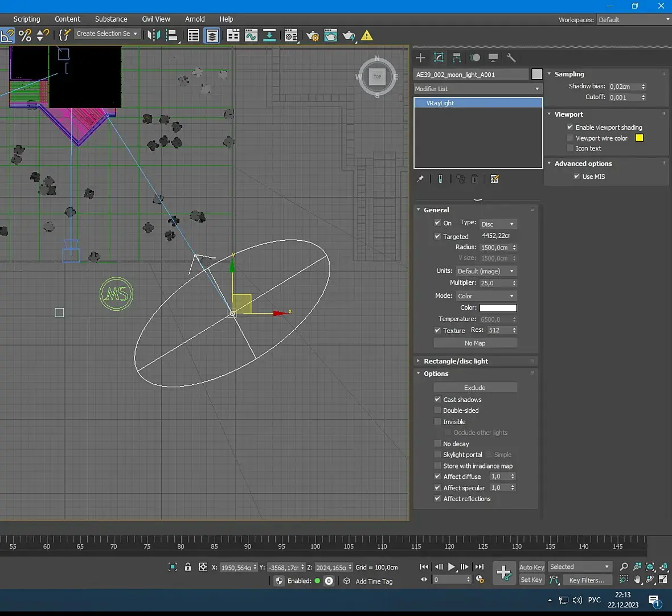Open the light Type dropdown showing Disc
672x616 pixels.
tap(497, 224)
